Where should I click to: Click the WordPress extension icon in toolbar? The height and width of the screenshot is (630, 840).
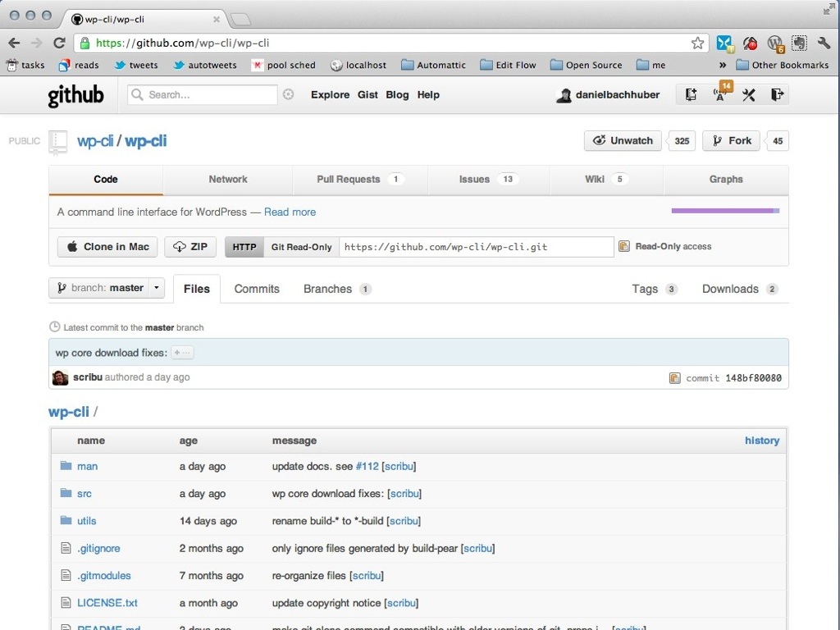point(774,43)
